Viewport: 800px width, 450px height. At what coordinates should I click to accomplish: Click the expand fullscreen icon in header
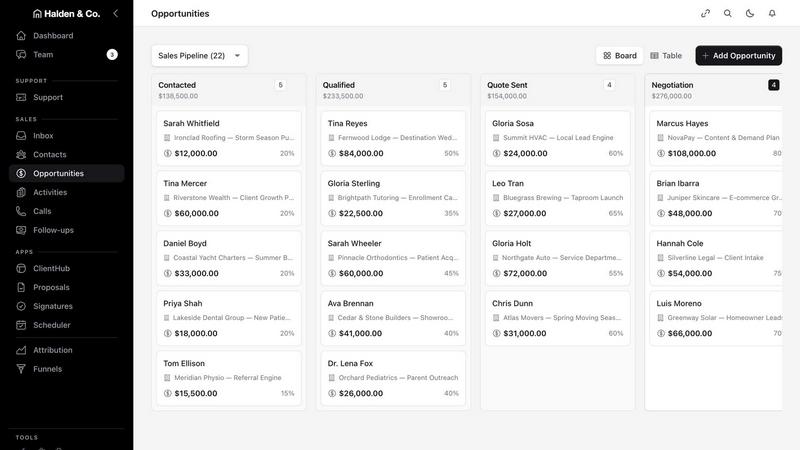pyautogui.click(x=706, y=13)
